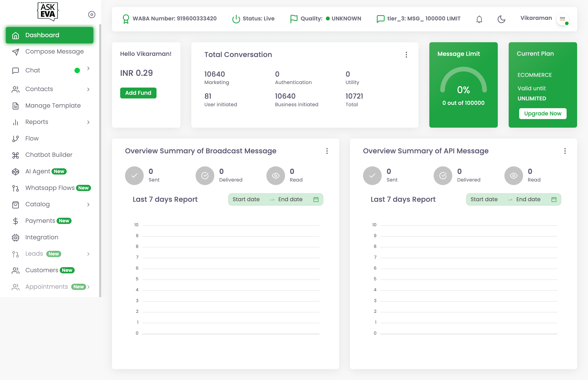
Task: Open Chatbot Builder page
Action: [x=49, y=155]
